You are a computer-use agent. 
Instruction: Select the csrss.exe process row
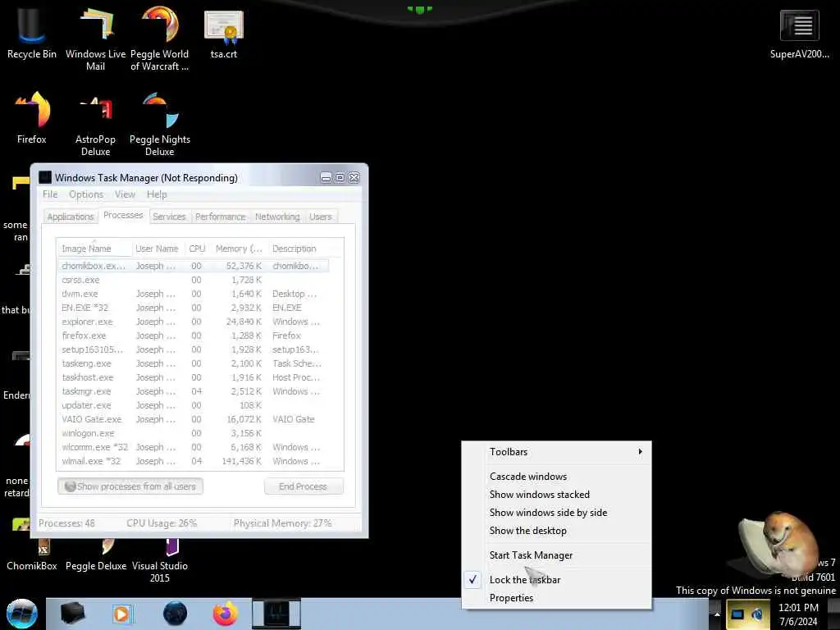click(193, 280)
